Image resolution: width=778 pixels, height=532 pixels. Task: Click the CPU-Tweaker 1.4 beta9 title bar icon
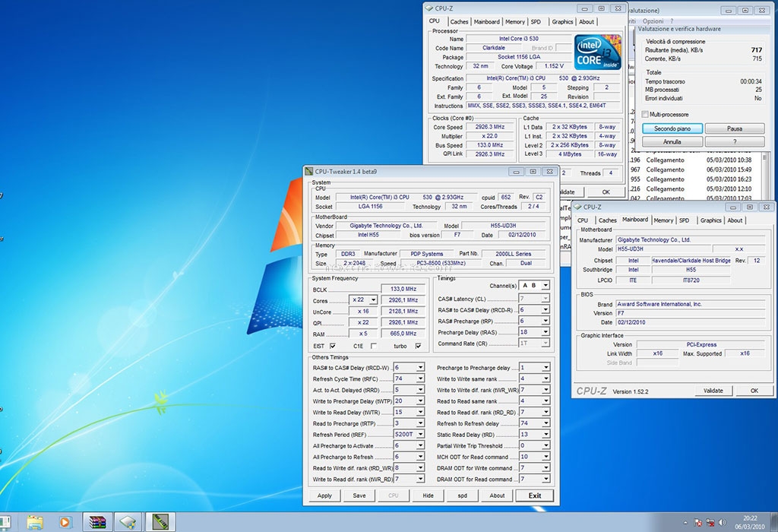coord(309,172)
